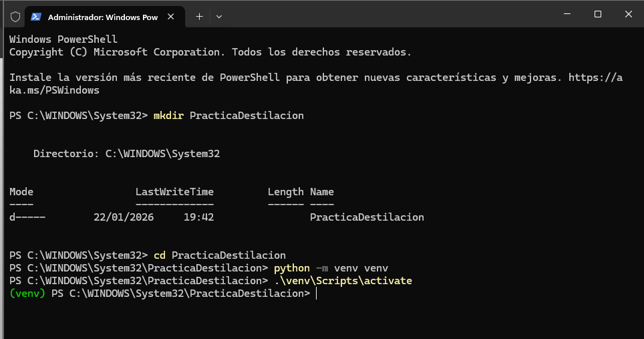The width and height of the screenshot is (644, 339).
Task: Click the administrator shield icon
Action: click(15, 17)
